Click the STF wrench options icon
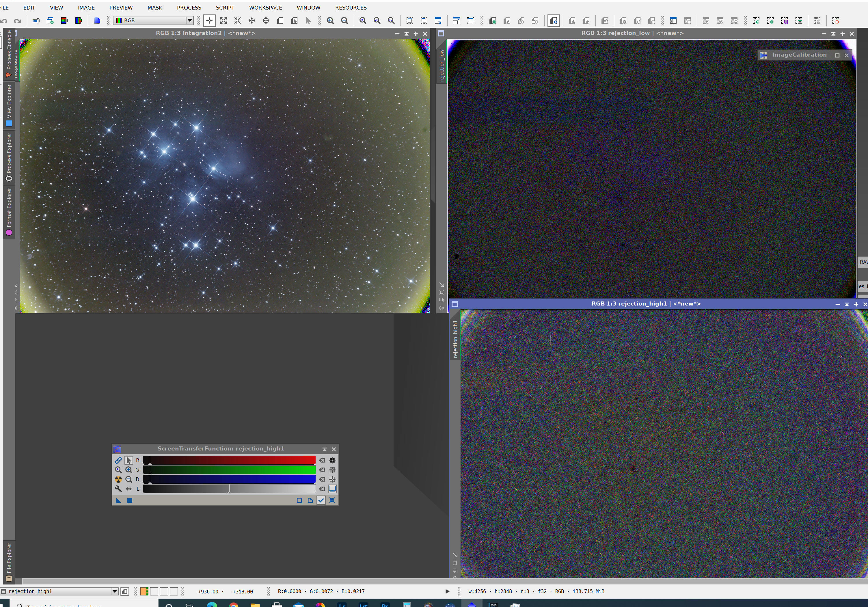The image size is (868, 607). (118, 489)
